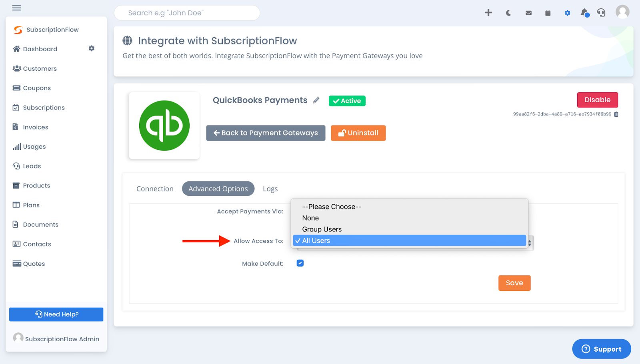Click the Save button
The image size is (640, 364).
tap(514, 283)
